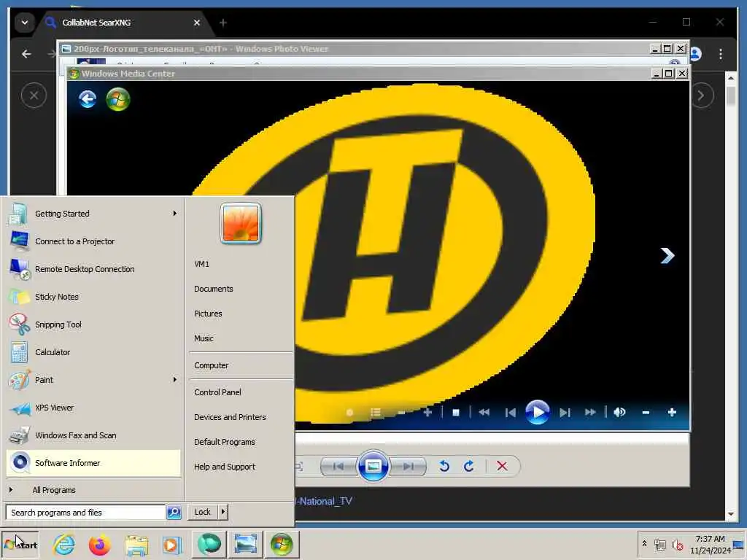
Task: Click the green Media Center home orb
Action: (x=117, y=99)
